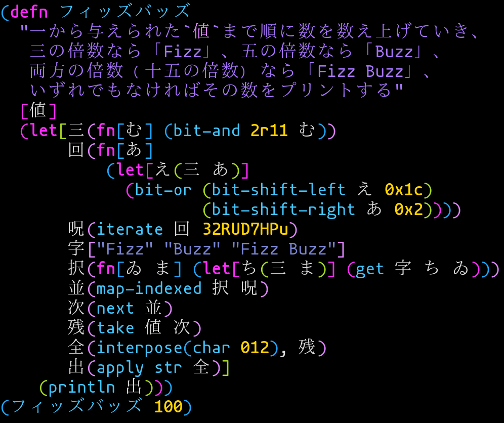Viewport: 504px width, 423px height.
Task: Click the get function name
Action: 370,269
